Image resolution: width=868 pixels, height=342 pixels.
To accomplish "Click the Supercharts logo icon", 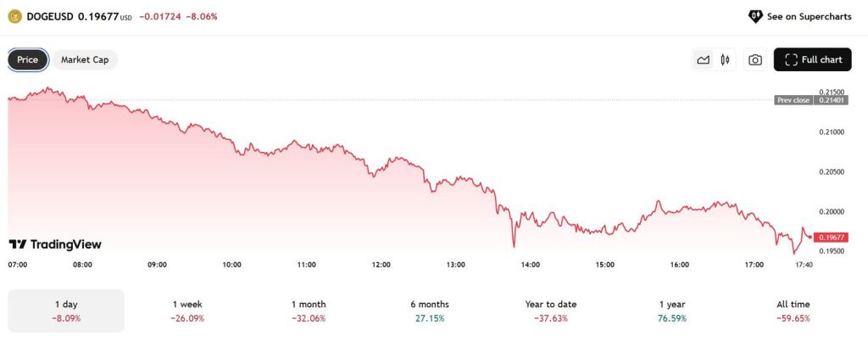I will 755,16.
